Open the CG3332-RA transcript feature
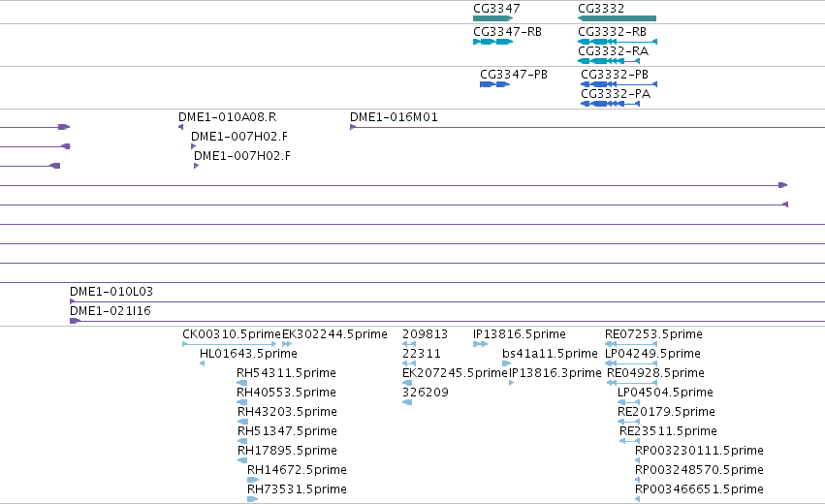Viewport: 825px width, 504px height. [609, 61]
